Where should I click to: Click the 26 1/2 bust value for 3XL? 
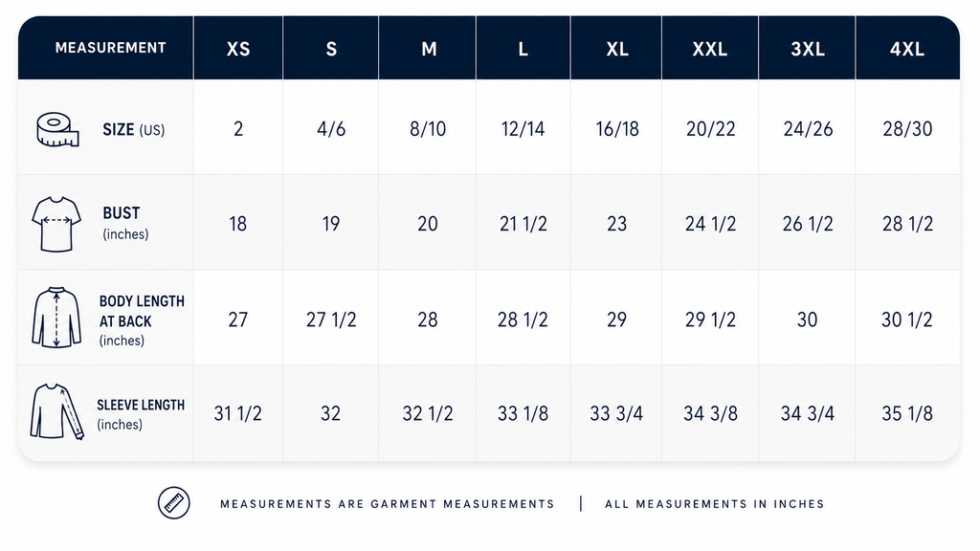click(x=808, y=224)
